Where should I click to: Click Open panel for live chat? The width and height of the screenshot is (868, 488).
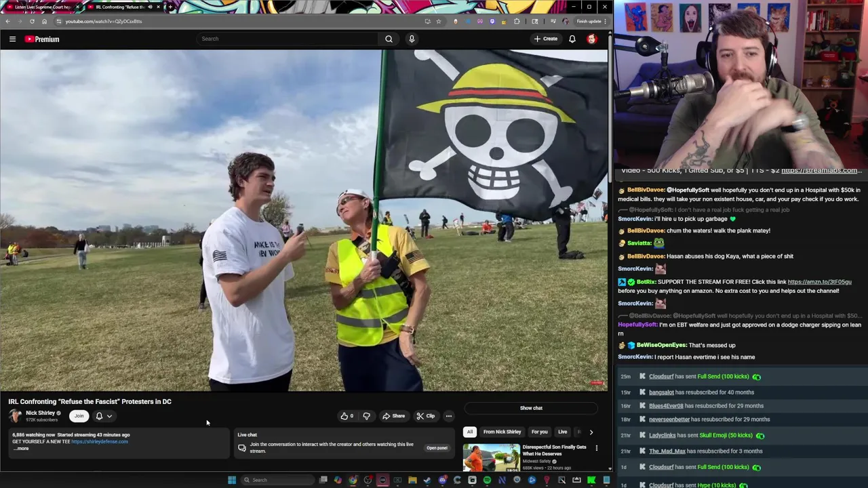(437, 448)
